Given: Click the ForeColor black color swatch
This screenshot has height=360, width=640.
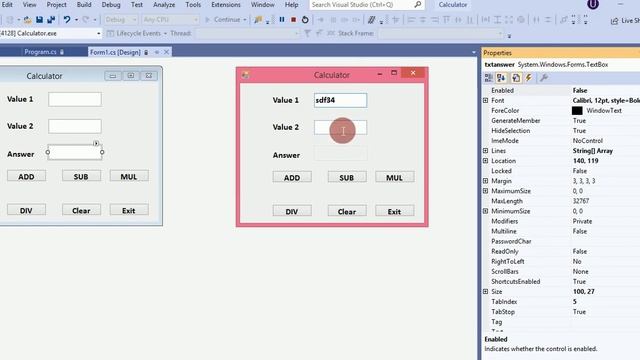Looking at the screenshot, I should click(x=577, y=111).
